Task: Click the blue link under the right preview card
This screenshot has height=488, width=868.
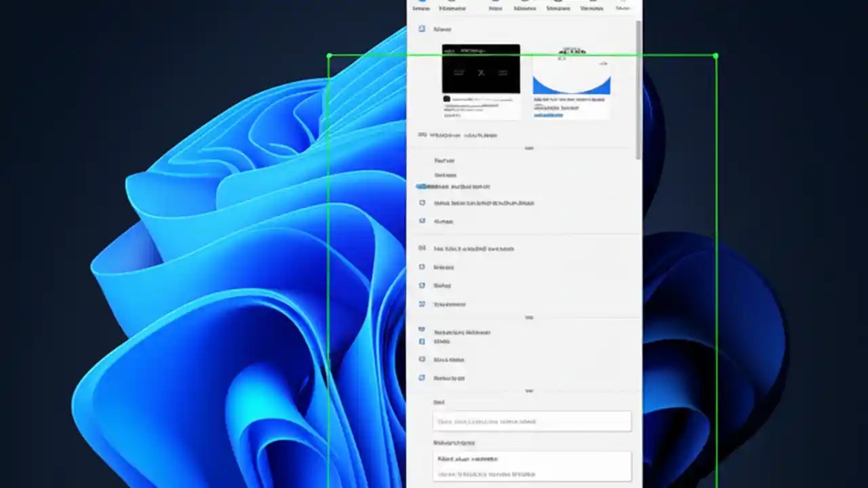Action: pyautogui.click(x=548, y=115)
